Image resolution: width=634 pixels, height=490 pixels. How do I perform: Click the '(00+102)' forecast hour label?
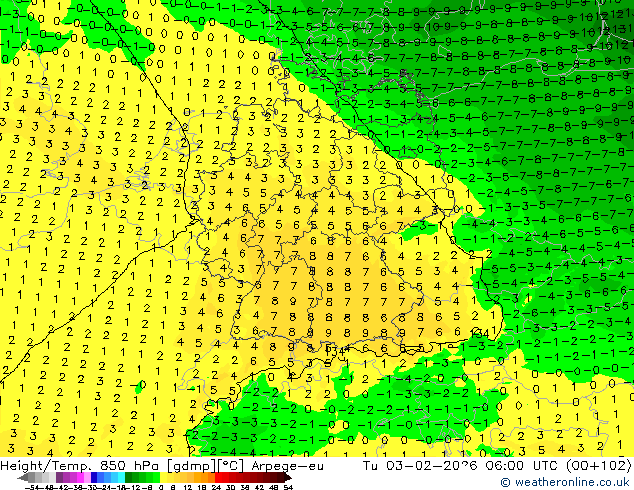coord(598,465)
